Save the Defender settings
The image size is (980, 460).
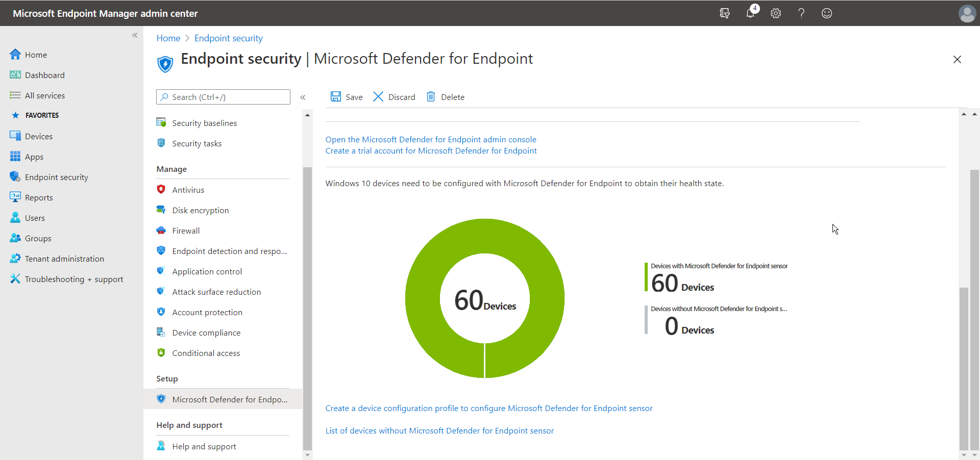[347, 97]
